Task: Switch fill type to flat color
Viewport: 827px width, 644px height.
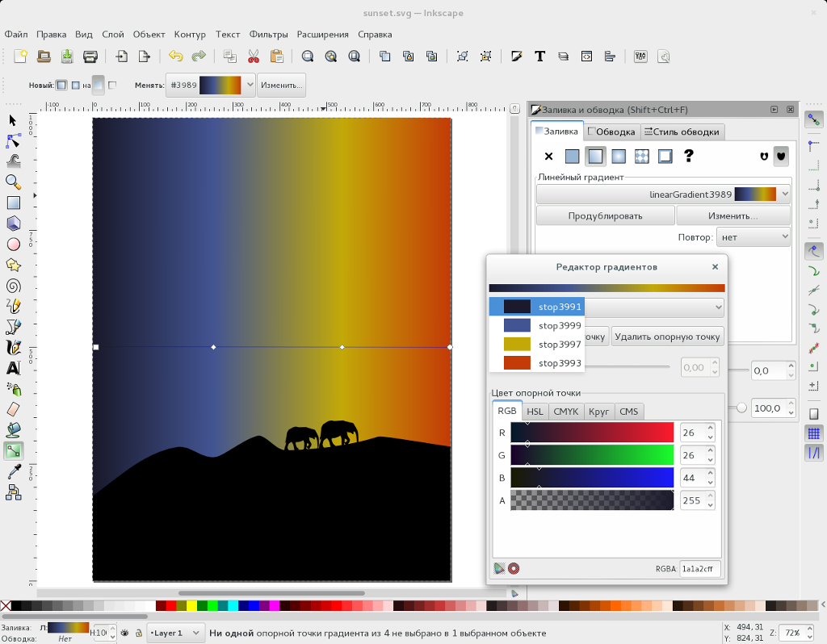Action: [572, 156]
